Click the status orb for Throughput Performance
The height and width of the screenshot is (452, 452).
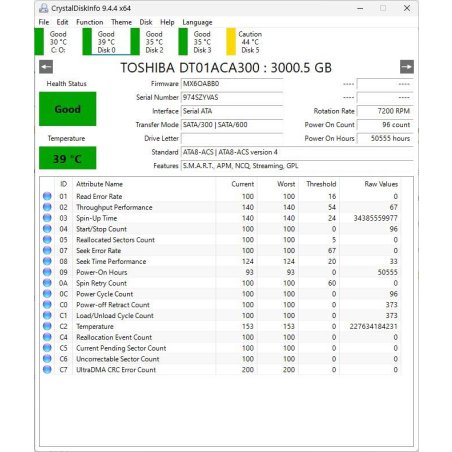point(47,207)
